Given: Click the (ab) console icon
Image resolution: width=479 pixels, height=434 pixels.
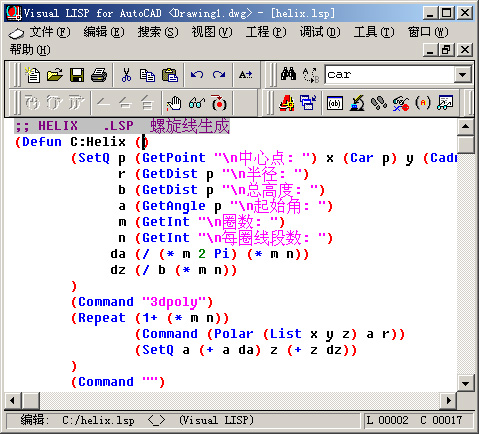Looking at the screenshot, I should 335,103.
